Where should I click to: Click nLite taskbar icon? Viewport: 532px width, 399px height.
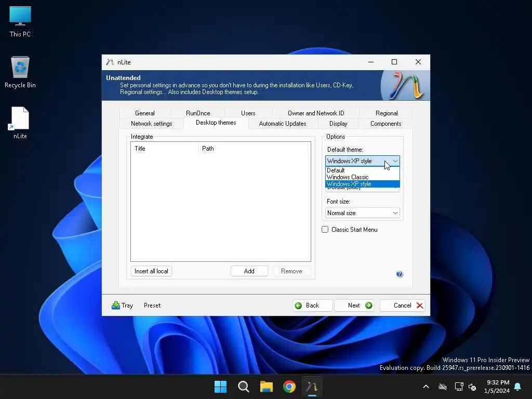click(x=312, y=387)
